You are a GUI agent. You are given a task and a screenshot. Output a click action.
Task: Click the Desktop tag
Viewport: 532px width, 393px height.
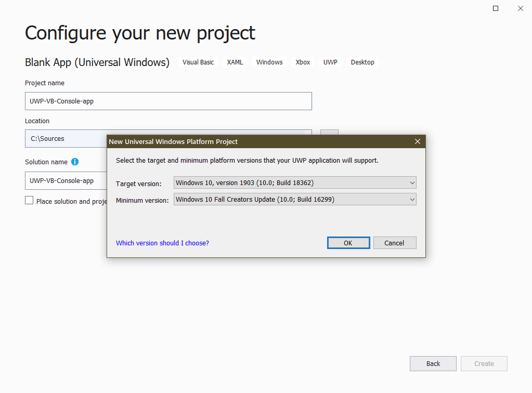click(362, 62)
